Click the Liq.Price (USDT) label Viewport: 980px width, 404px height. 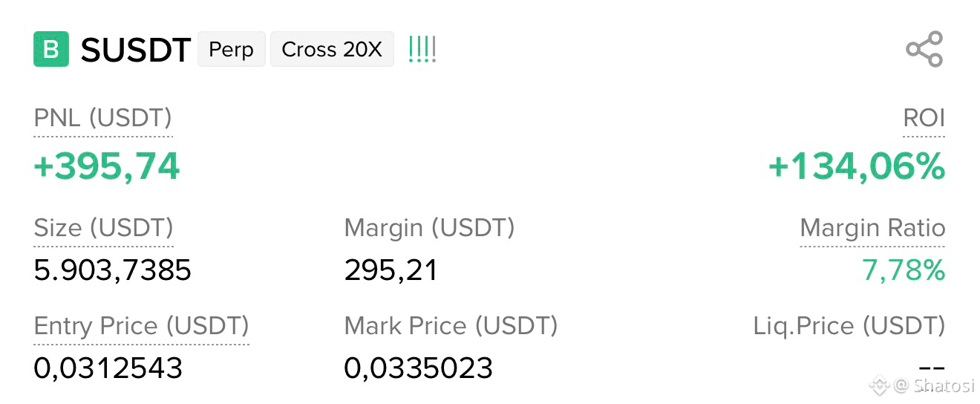click(849, 326)
